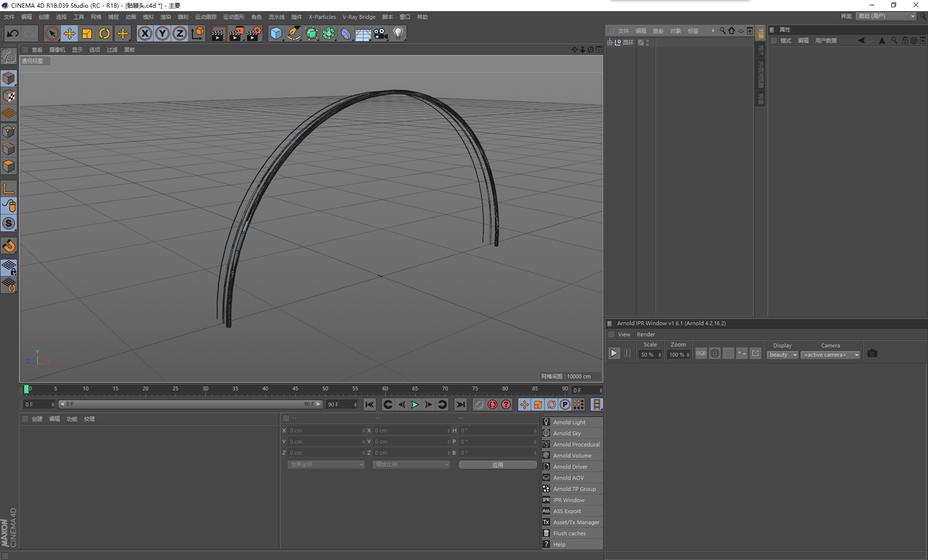Click the Undo arrow icon
Image resolution: width=928 pixels, height=560 pixels.
click(13, 33)
